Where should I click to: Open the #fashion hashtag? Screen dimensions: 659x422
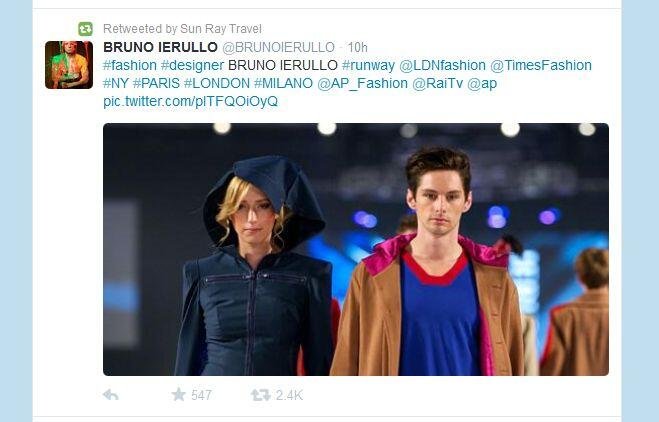click(x=130, y=65)
